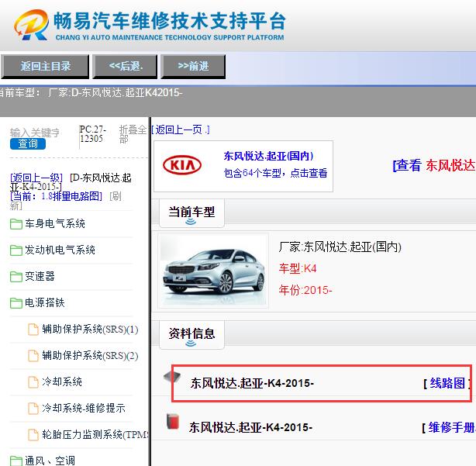Expand the 发动机电气系统 tree node

click(x=60, y=250)
